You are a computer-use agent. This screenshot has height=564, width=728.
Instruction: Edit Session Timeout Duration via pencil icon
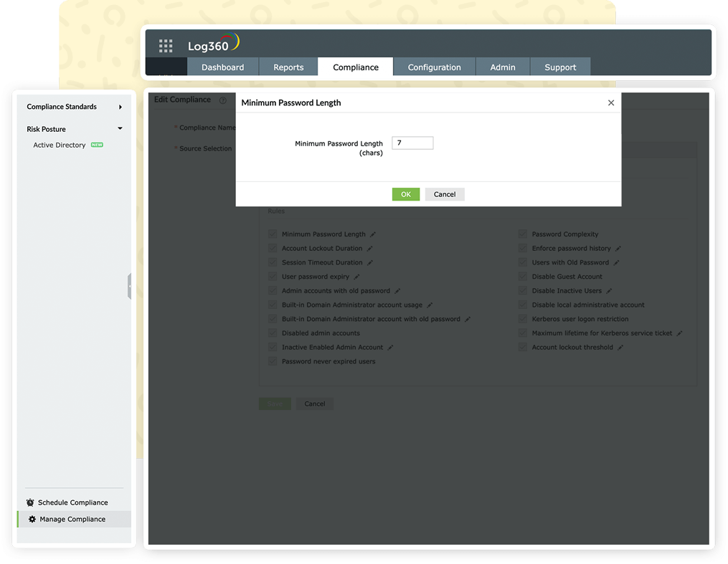(370, 262)
